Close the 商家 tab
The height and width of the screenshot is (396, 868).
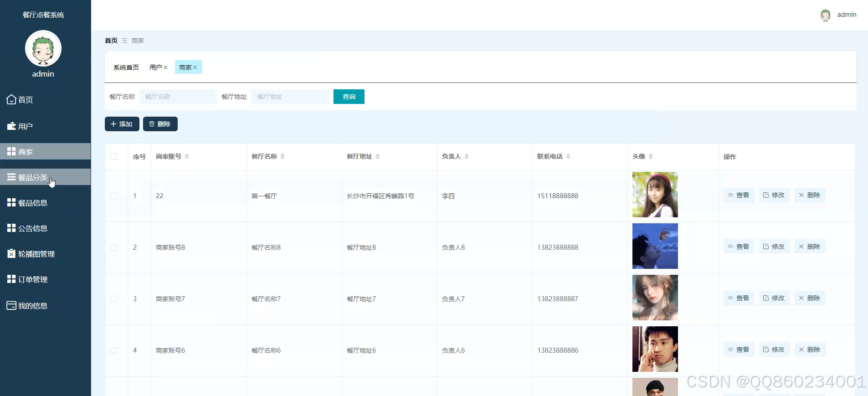point(195,67)
